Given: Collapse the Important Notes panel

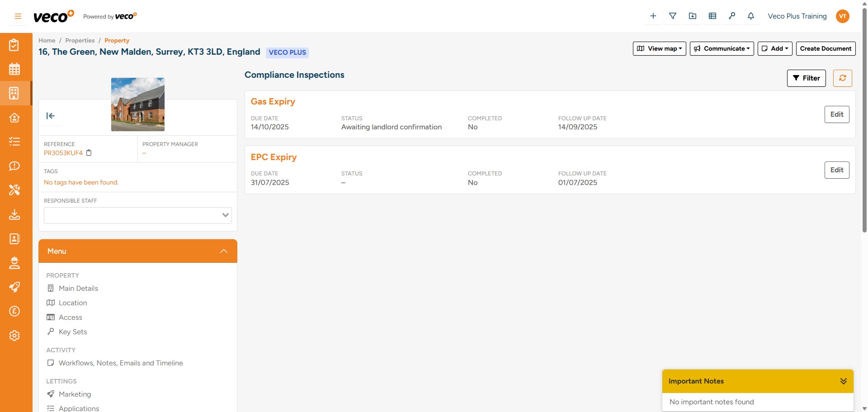Looking at the screenshot, I should point(844,381).
